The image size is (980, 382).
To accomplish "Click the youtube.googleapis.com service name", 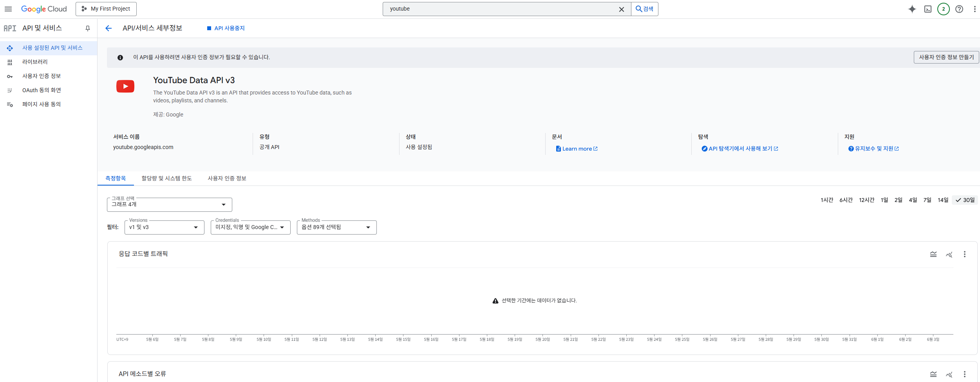I will tap(143, 147).
